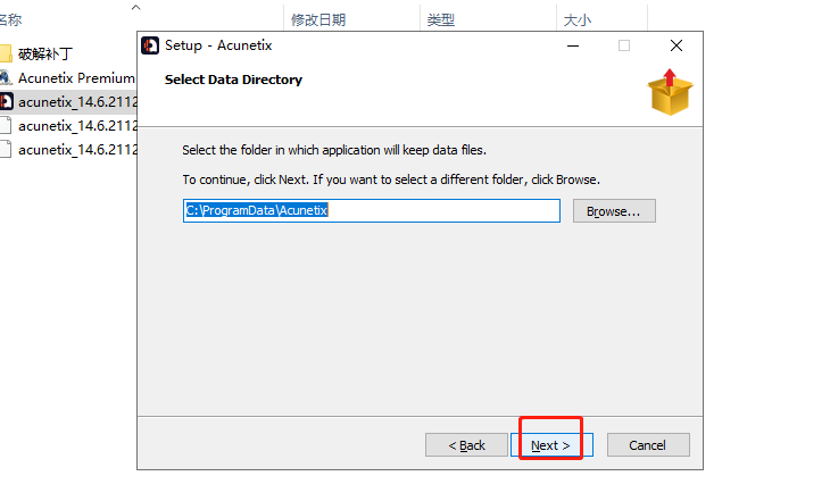The height and width of the screenshot is (502, 830).
Task: Click the maximize box of the setup window
Action: tap(624, 46)
